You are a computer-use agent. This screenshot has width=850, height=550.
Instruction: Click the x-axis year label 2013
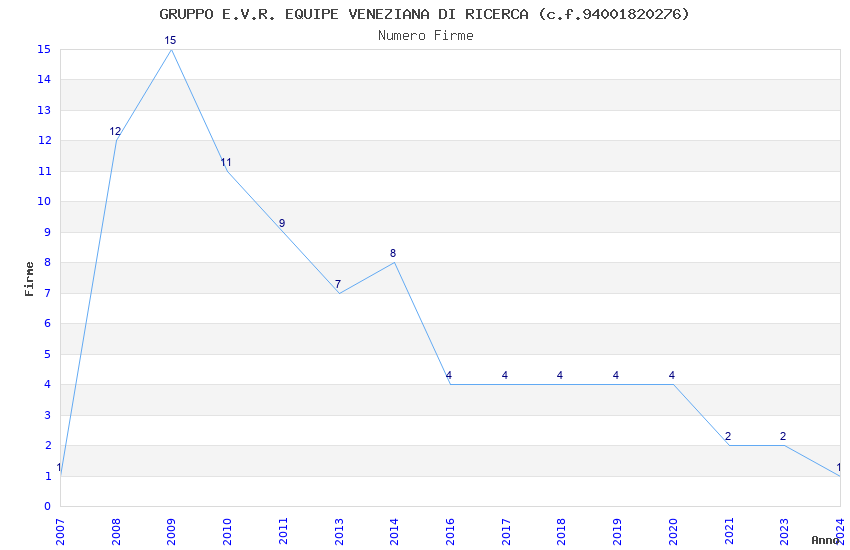click(x=339, y=532)
